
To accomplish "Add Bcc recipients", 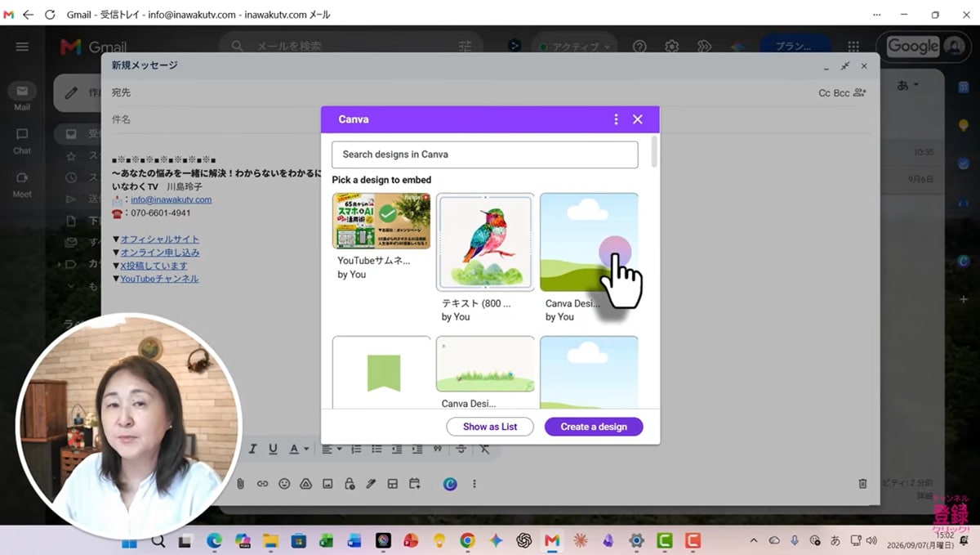I will click(x=841, y=93).
